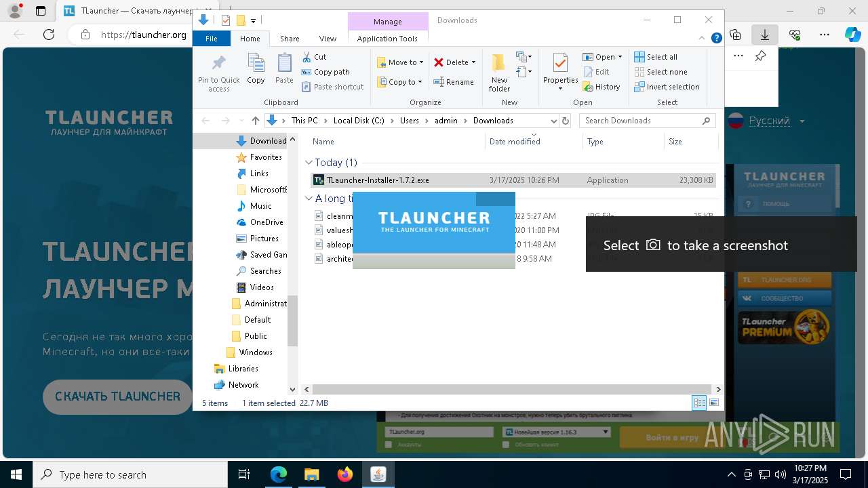Open address bar history dropdown
The height and width of the screenshot is (488, 868).
[x=553, y=121]
